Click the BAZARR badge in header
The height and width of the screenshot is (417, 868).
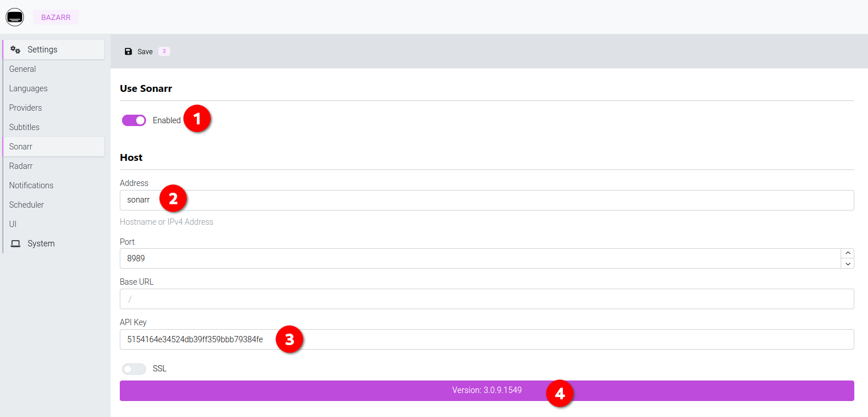pos(56,17)
